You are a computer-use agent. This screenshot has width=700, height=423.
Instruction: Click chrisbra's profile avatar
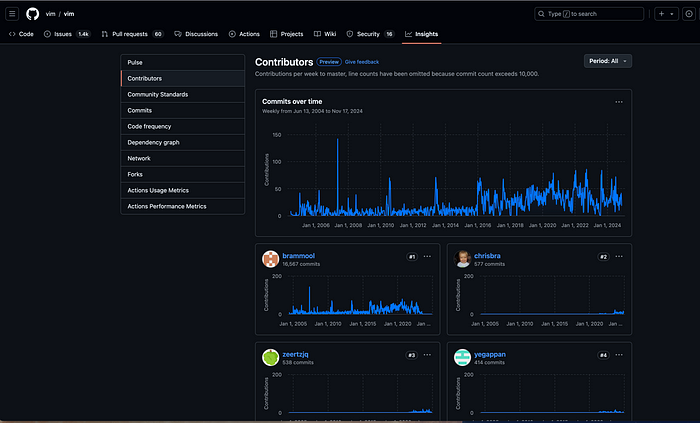tap(465, 258)
